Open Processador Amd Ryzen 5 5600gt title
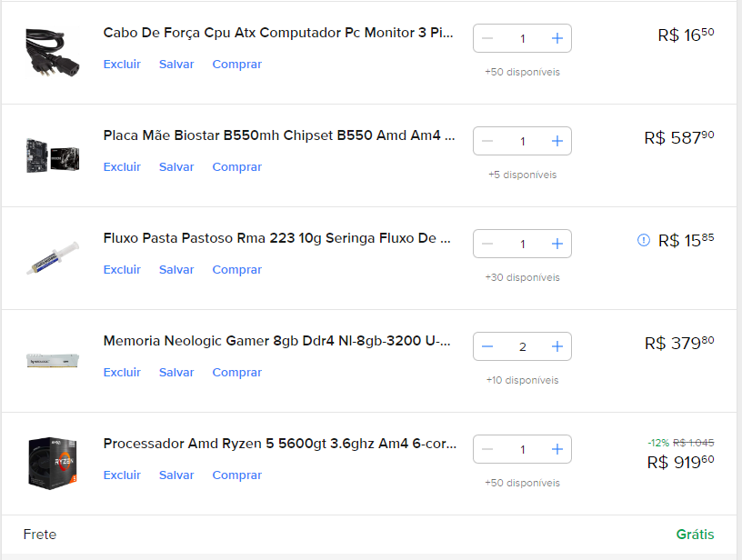The image size is (742, 560). click(x=280, y=443)
